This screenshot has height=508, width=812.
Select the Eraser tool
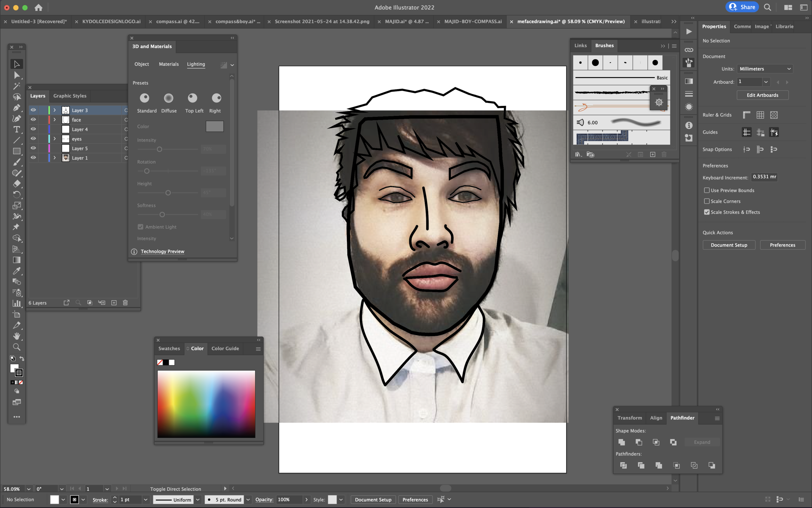pos(17,184)
